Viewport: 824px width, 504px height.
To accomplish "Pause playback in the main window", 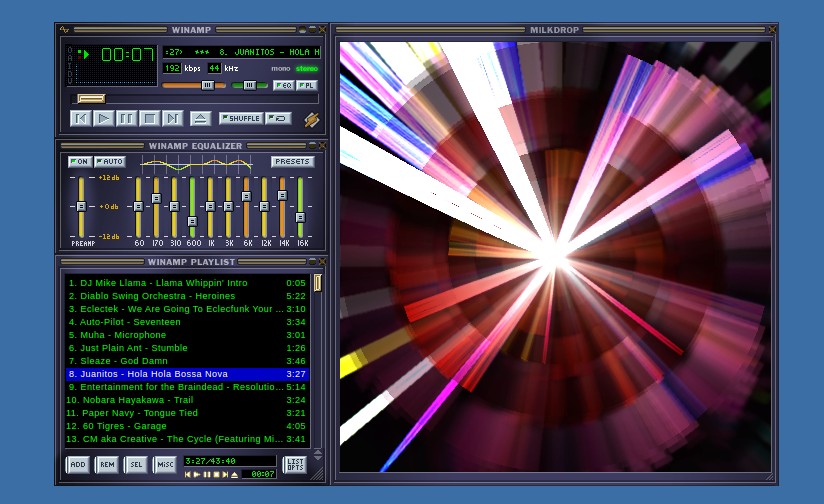I will coord(126,118).
